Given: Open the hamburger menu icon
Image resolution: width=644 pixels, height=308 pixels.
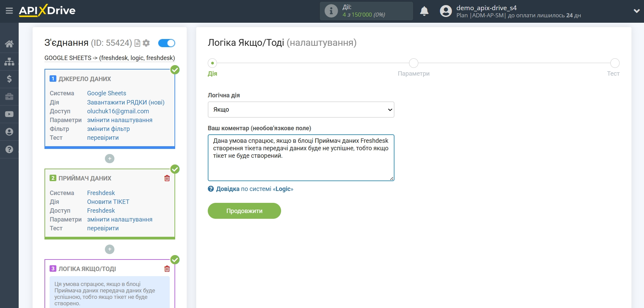Looking at the screenshot, I should (x=9, y=11).
